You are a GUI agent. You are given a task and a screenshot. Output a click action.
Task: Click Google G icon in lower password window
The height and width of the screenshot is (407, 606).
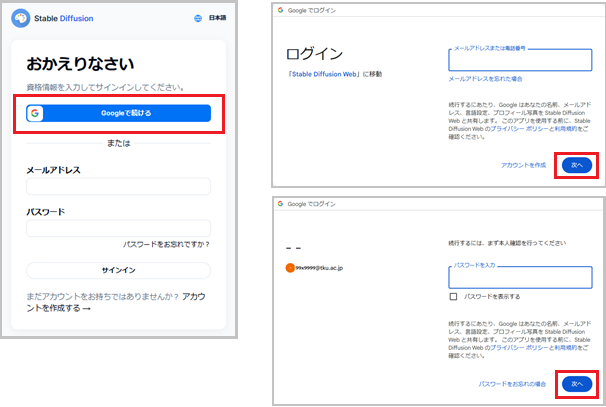pos(281,204)
